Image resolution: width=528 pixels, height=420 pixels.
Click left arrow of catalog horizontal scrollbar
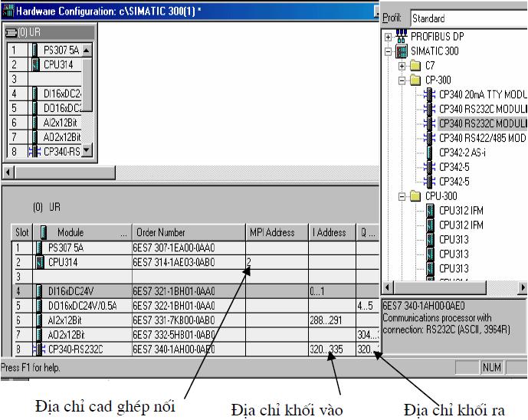(387, 287)
